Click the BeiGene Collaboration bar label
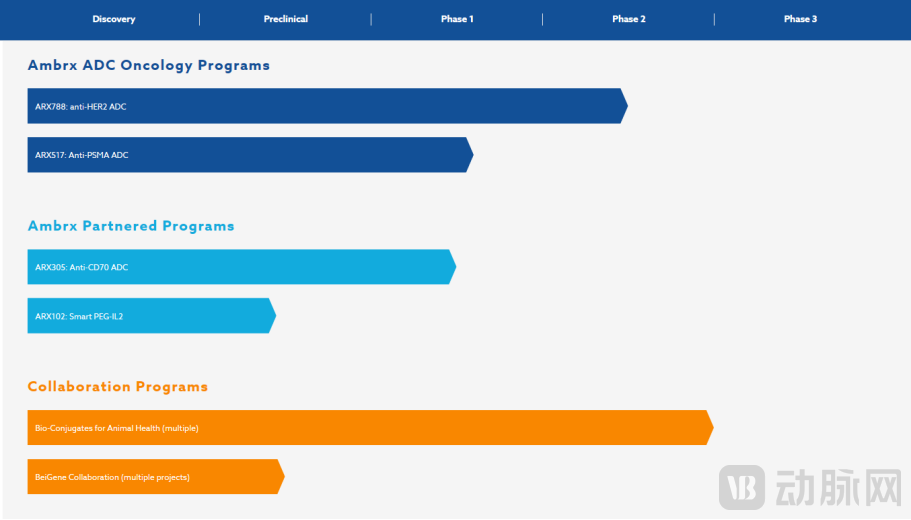This screenshot has width=911, height=520. click(112, 477)
